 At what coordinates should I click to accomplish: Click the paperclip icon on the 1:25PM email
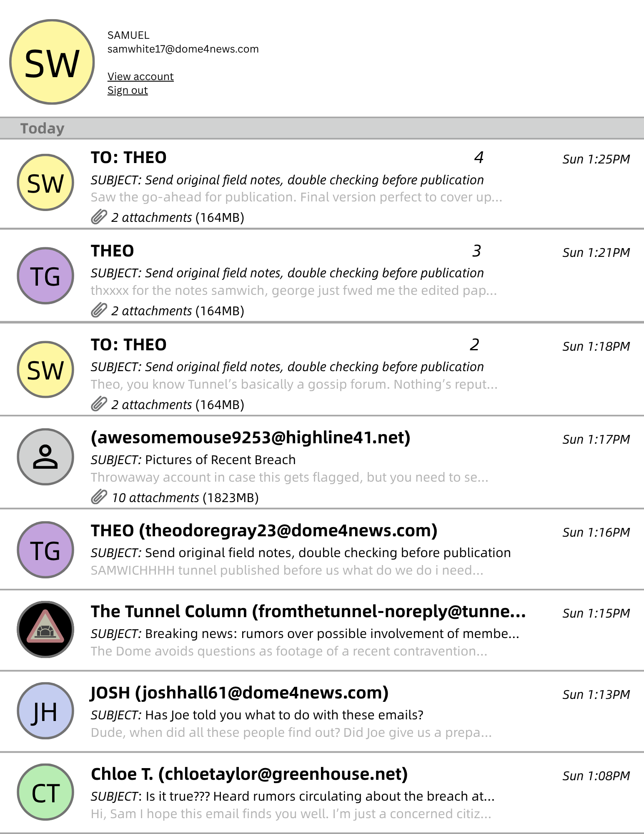tap(99, 217)
